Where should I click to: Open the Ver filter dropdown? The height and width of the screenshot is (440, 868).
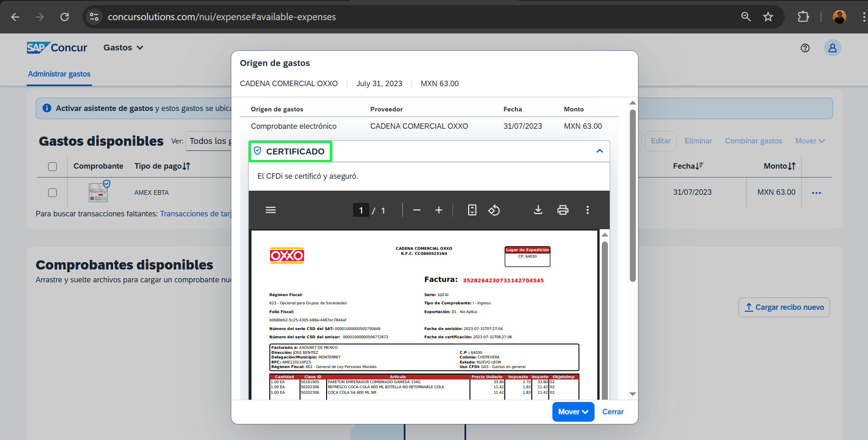(x=209, y=141)
